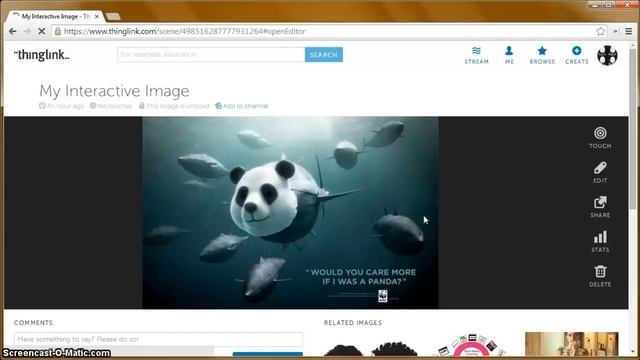640x360 pixels.
Task: View site security lock information
Action: coord(58,31)
